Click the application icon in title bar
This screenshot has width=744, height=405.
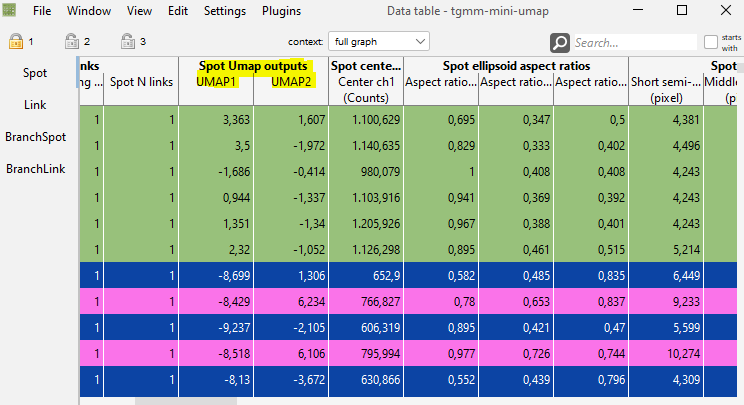(9, 10)
